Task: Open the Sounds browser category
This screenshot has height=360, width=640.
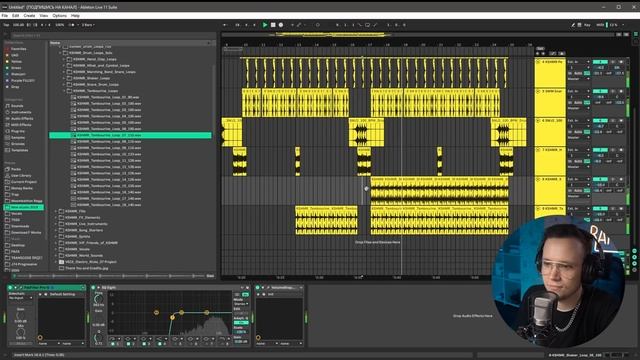Action: tap(17, 106)
